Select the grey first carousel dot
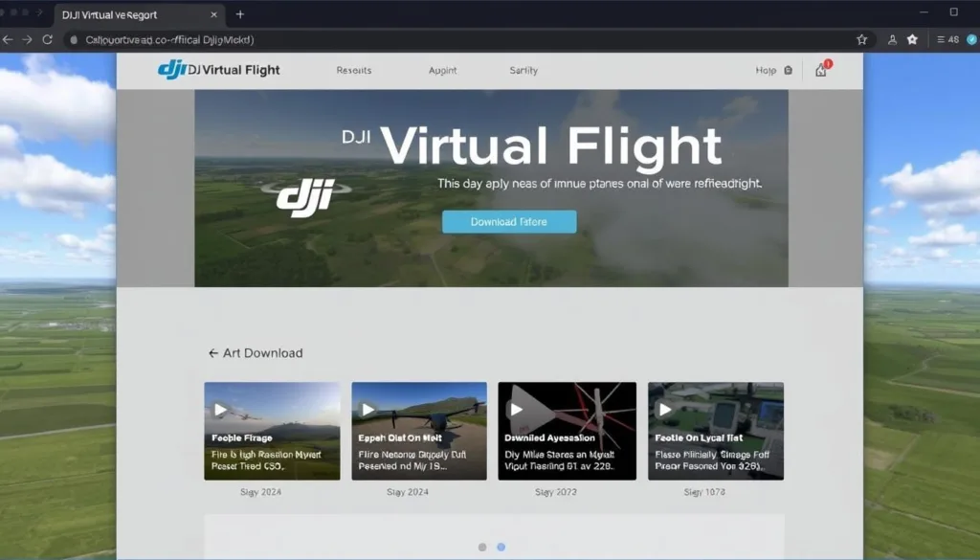This screenshot has height=560, width=980. coord(482,547)
